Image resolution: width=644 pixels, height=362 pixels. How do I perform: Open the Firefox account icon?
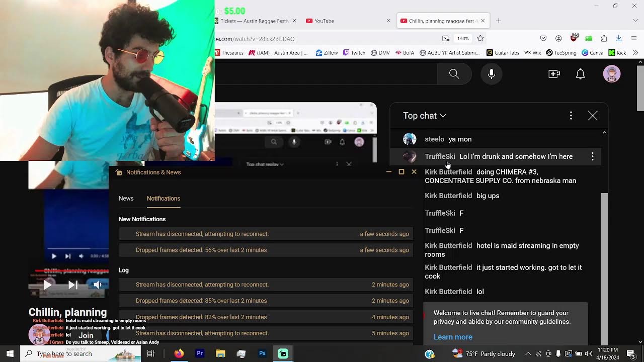pyautogui.click(x=558, y=38)
